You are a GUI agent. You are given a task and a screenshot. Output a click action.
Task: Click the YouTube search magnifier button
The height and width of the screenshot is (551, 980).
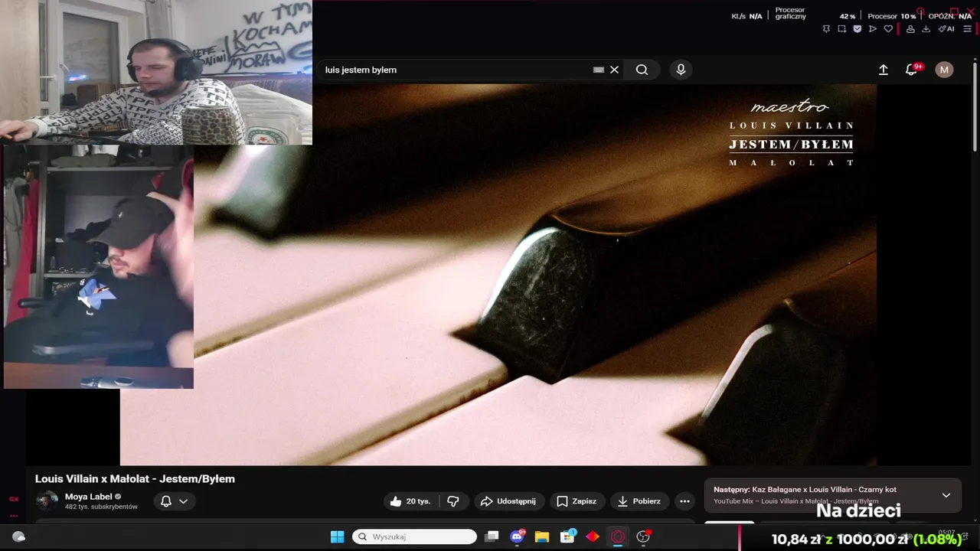click(642, 70)
